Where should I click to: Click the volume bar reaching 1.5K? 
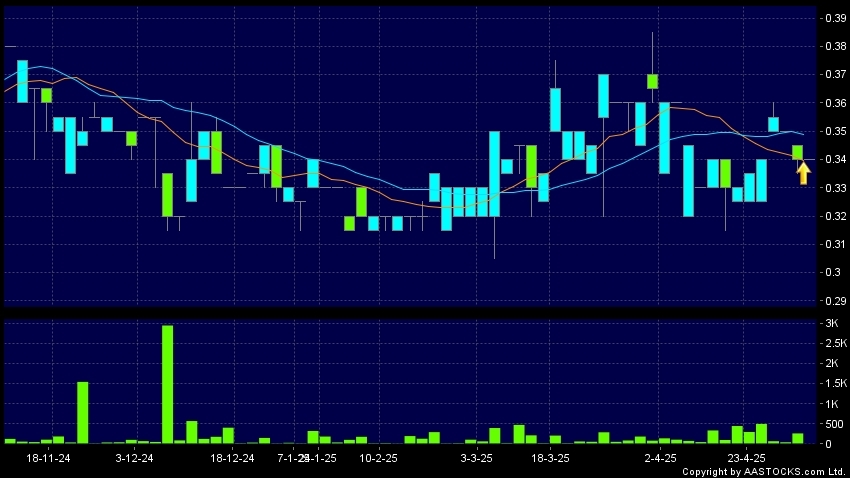point(82,413)
